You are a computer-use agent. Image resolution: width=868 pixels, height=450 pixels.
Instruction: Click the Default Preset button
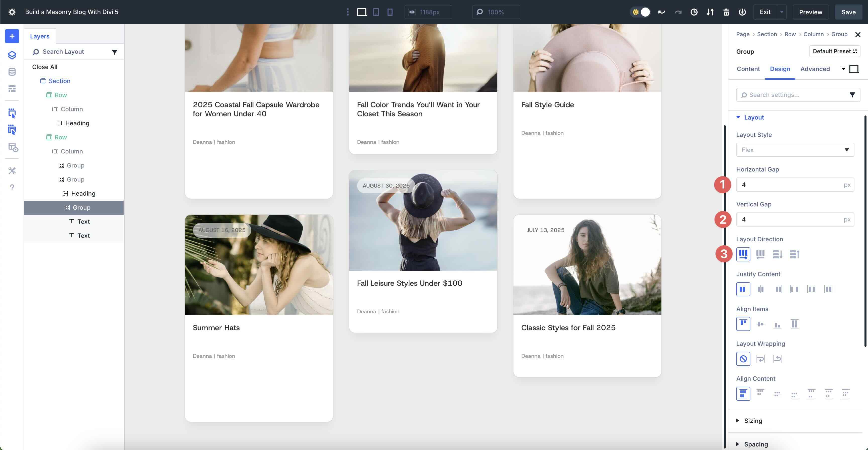(834, 51)
